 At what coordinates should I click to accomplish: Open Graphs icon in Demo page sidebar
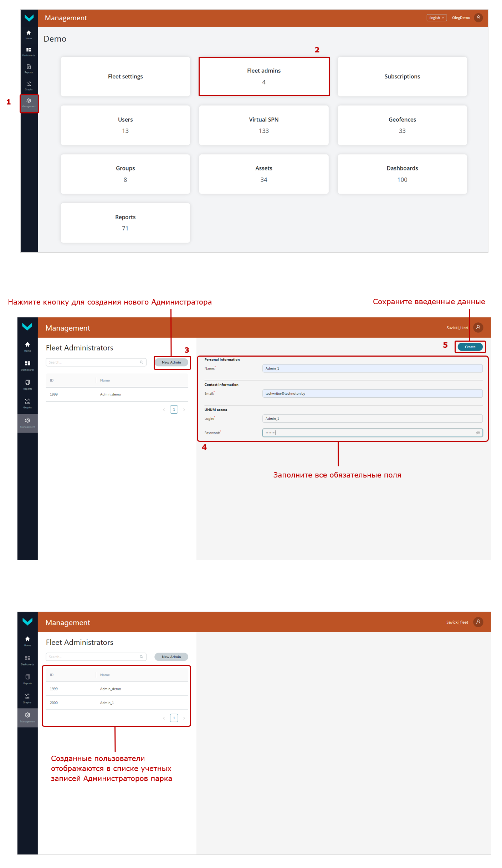tap(29, 85)
